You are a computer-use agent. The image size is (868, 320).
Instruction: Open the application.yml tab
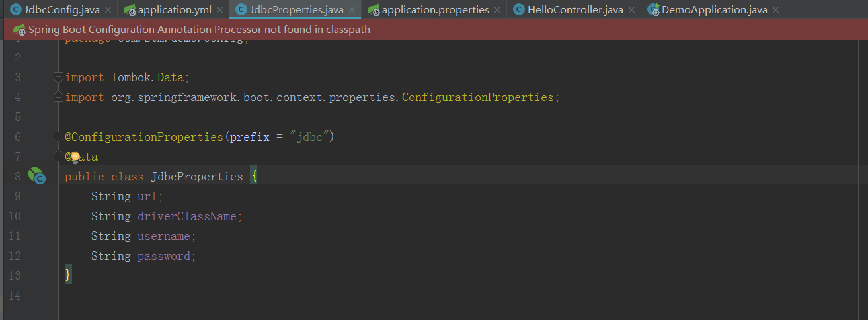pos(175,9)
